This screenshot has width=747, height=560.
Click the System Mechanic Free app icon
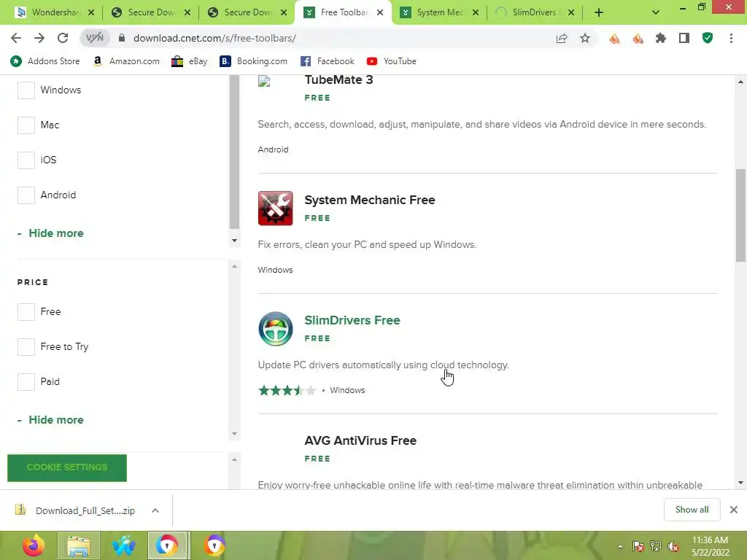[x=275, y=208]
